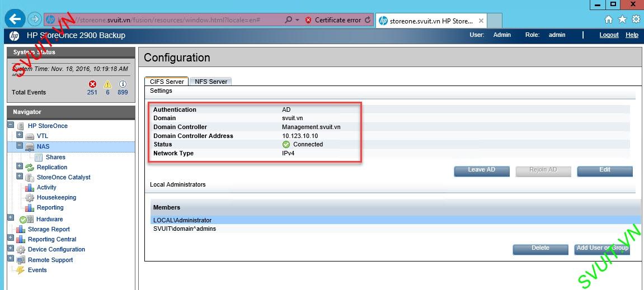Expand the Reporting Central tree node
The height and width of the screenshot is (290, 644).
click(x=10, y=238)
